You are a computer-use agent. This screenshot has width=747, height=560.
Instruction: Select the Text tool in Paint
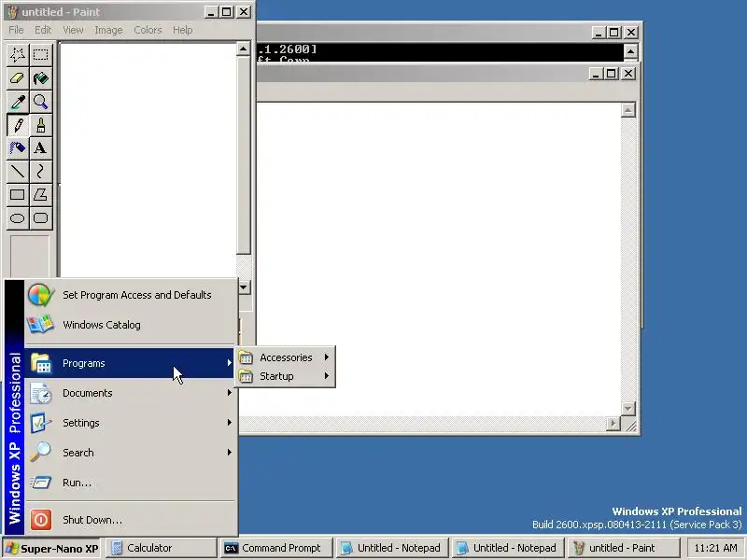tap(40, 148)
